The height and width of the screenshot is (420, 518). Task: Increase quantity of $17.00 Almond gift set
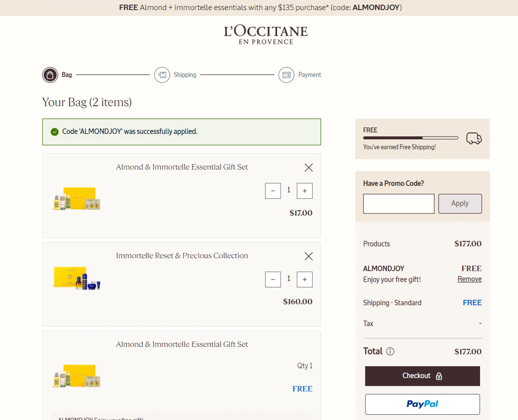pyautogui.click(x=305, y=191)
